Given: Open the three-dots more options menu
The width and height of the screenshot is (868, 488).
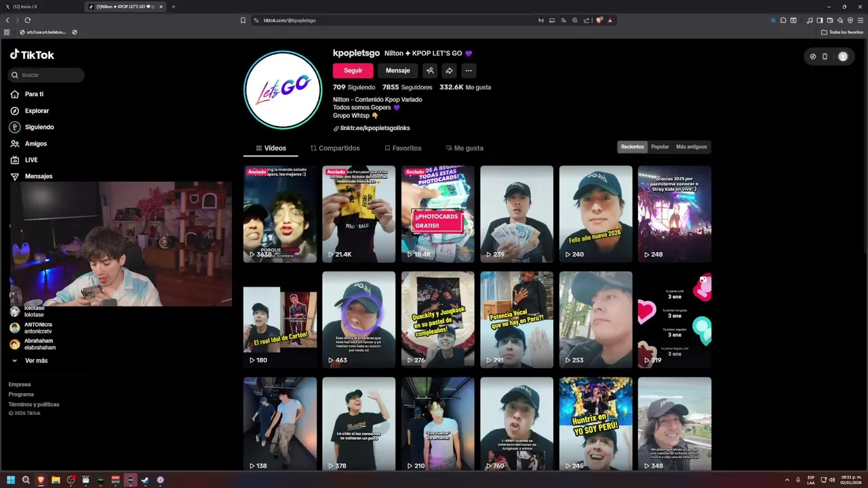Looking at the screenshot, I should point(468,70).
